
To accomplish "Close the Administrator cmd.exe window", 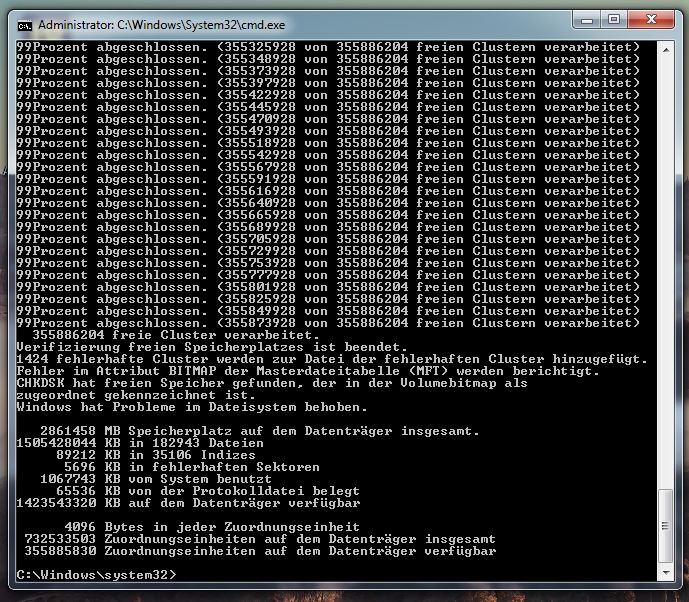I will (x=651, y=20).
